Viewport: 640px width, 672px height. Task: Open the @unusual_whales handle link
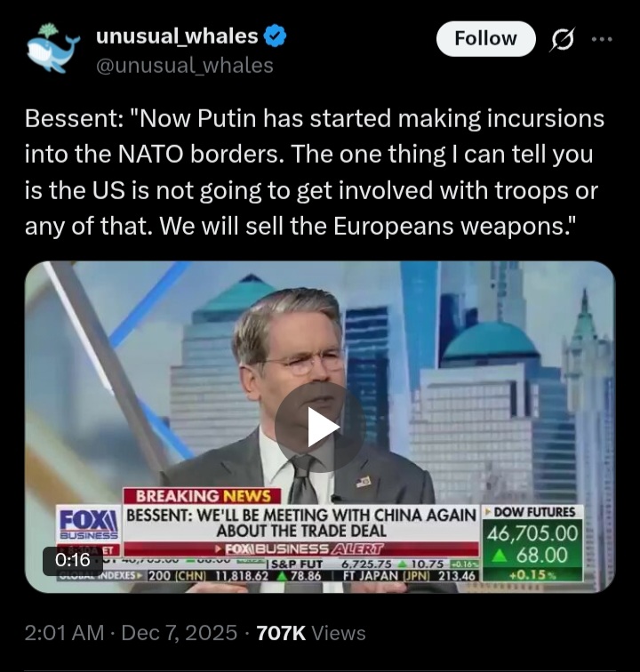pos(184,66)
